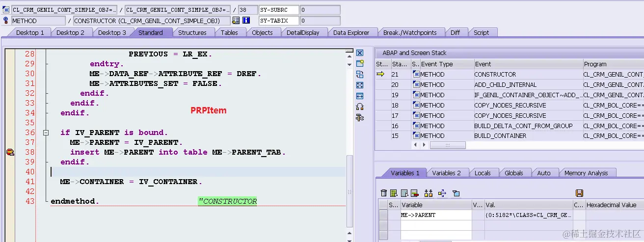
Task: Select the BUILD_DELTA_CONT_FROM_GROUP event row
Action: pyautogui.click(x=528, y=126)
